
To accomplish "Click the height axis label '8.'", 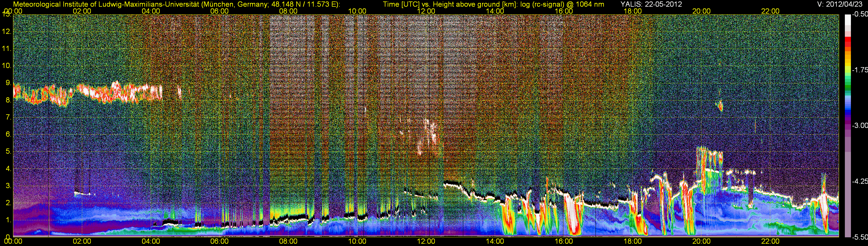I will [8, 100].
